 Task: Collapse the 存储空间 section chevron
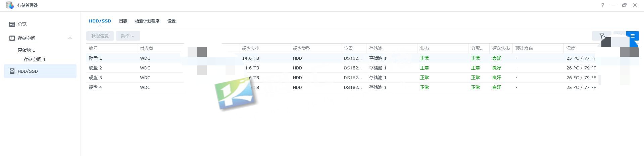pos(70,38)
